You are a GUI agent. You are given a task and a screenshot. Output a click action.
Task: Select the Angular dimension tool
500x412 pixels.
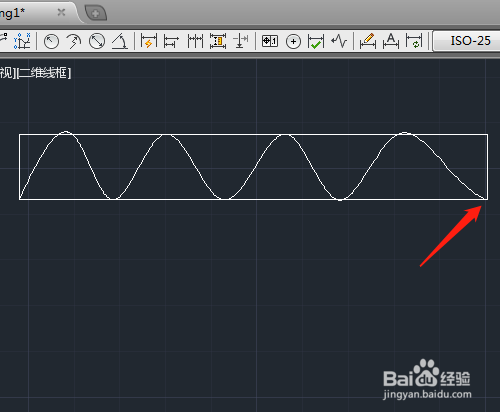click(120, 41)
